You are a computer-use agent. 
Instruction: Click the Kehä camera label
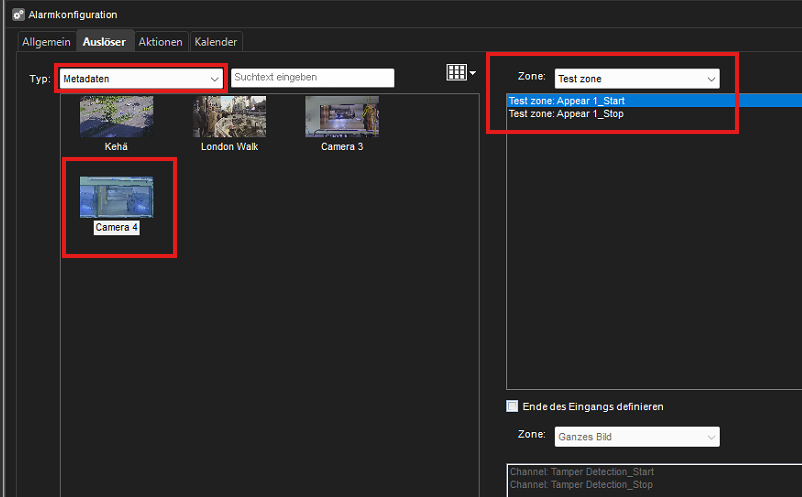click(116, 147)
